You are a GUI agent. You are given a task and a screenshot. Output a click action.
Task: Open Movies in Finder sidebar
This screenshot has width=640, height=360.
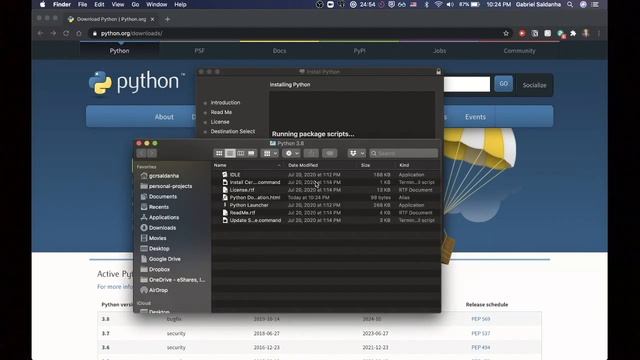click(157, 238)
